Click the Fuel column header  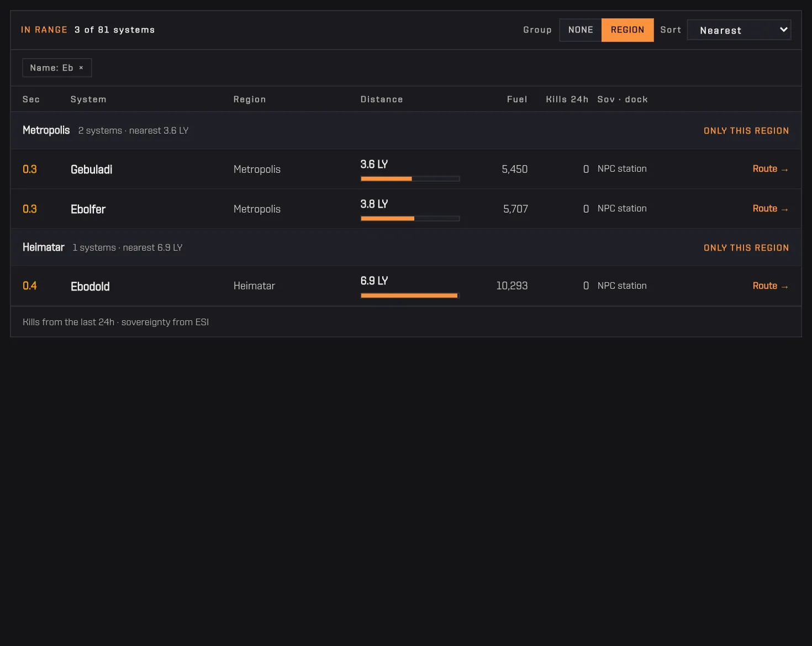pos(517,99)
